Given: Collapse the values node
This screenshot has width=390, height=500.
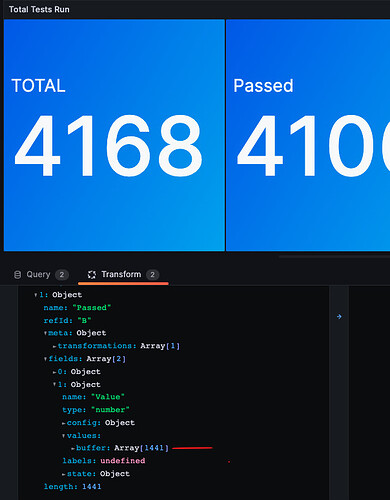Looking at the screenshot, I should tap(64, 436).
